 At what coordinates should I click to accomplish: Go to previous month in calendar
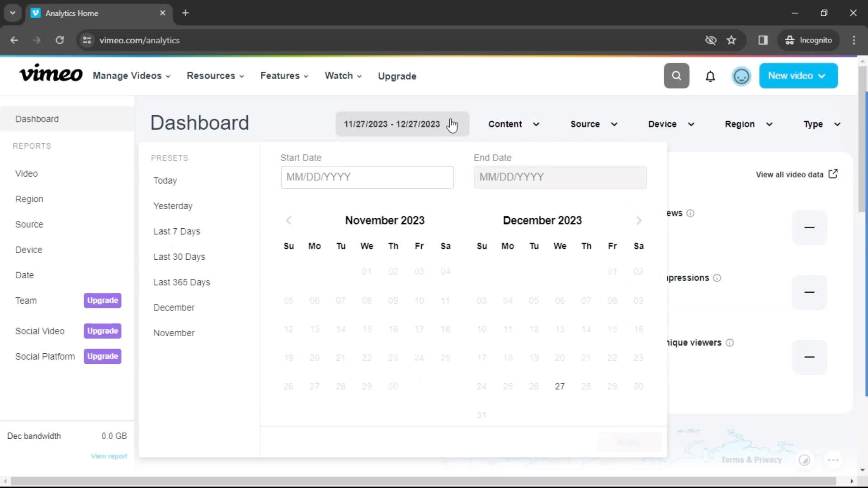pos(289,221)
